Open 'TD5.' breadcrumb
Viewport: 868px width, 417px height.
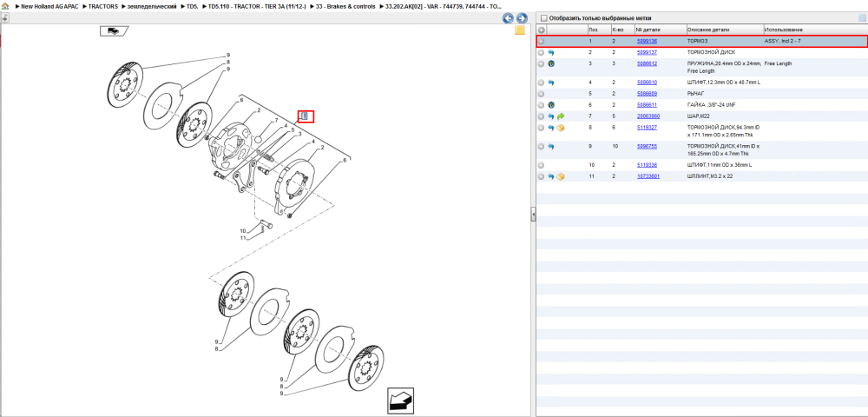coord(193,6)
